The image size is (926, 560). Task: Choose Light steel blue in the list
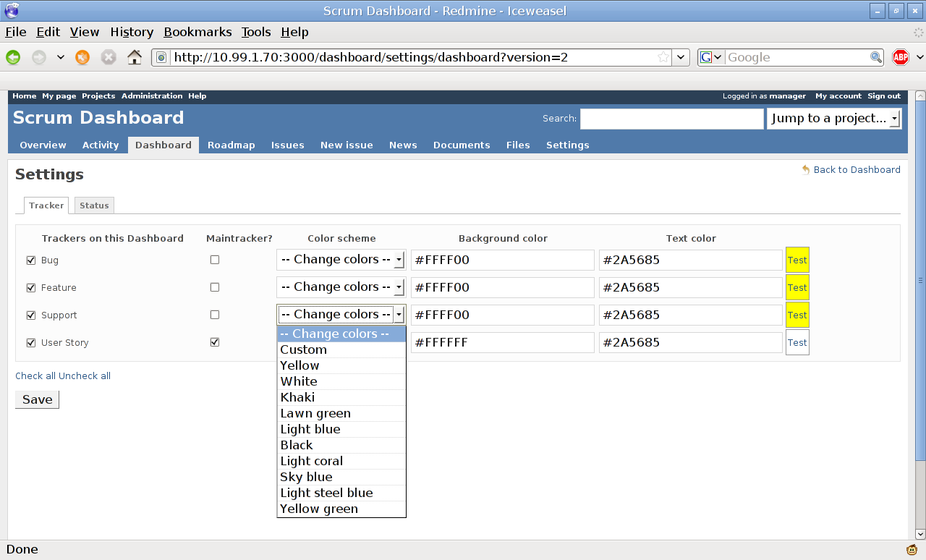[341, 493]
